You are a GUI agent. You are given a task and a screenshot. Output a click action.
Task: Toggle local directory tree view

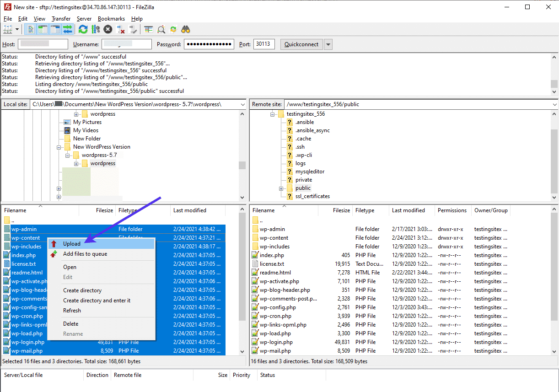[43, 29]
